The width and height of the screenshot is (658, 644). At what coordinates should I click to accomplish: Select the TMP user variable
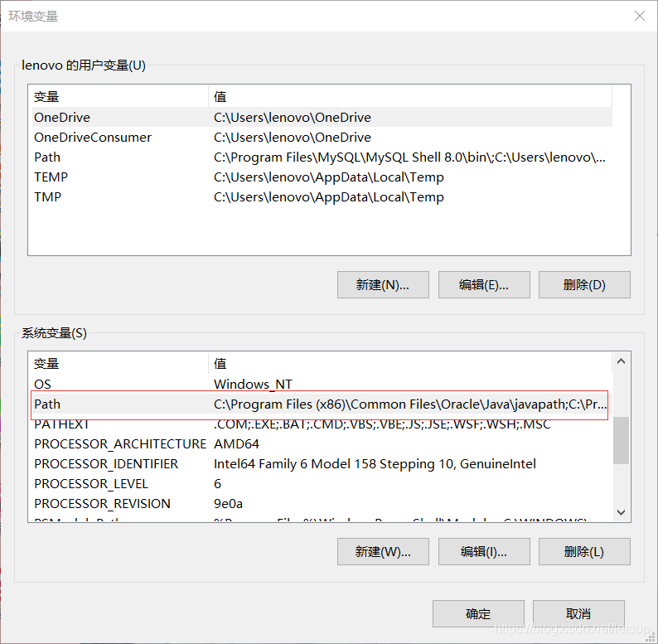pyautogui.click(x=322, y=197)
